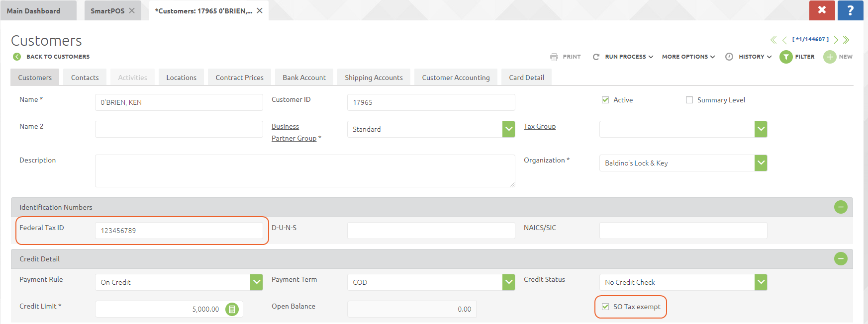
Task: Click the blue help question mark button
Action: (850, 10)
